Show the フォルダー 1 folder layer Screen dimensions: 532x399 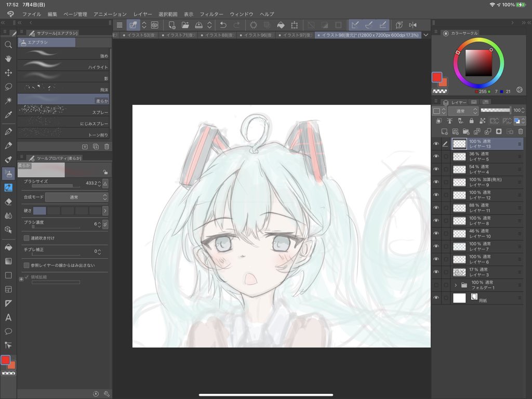[x=436, y=285]
